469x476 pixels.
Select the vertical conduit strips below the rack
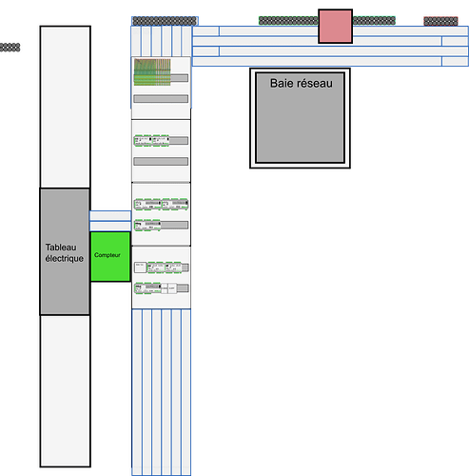click(162, 392)
